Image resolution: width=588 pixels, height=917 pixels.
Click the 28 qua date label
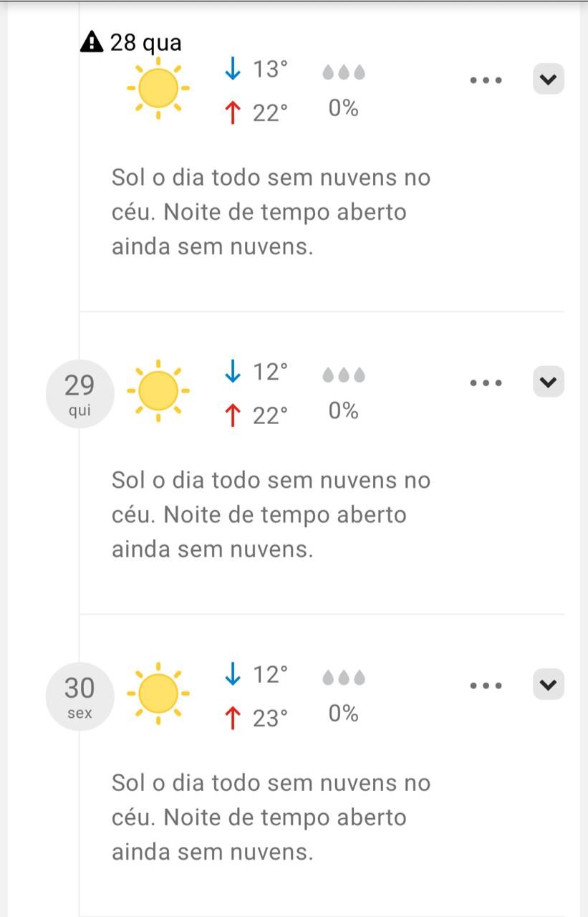pyautogui.click(x=145, y=43)
